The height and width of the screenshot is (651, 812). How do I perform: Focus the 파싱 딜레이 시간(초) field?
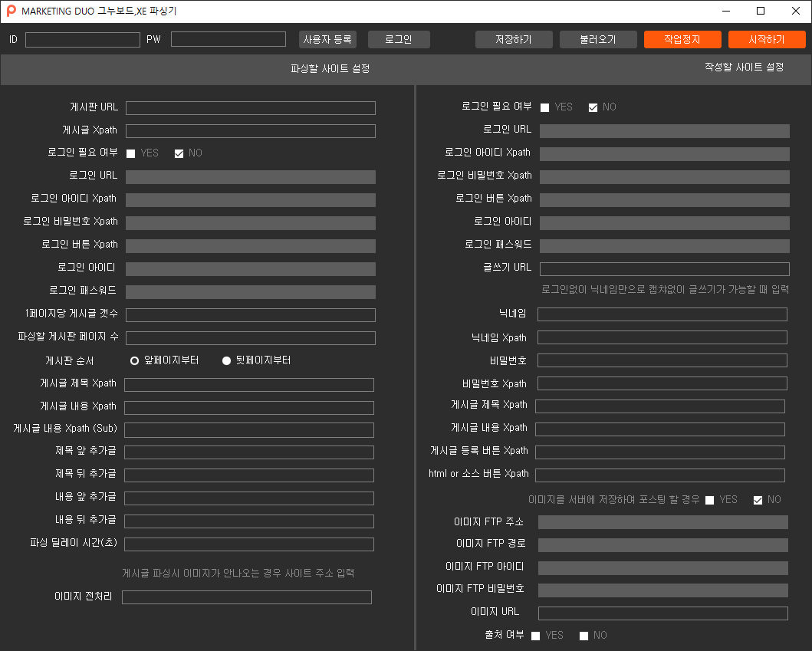(249, 544)
